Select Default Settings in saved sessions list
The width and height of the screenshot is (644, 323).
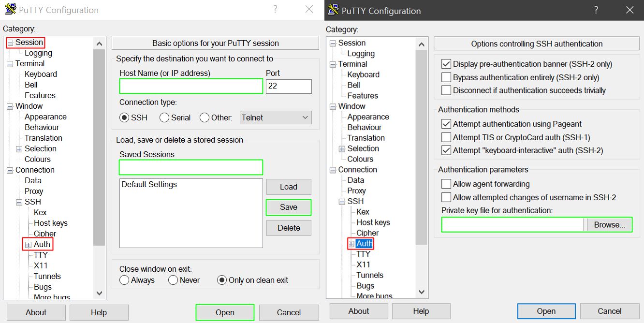pos(149,185)
